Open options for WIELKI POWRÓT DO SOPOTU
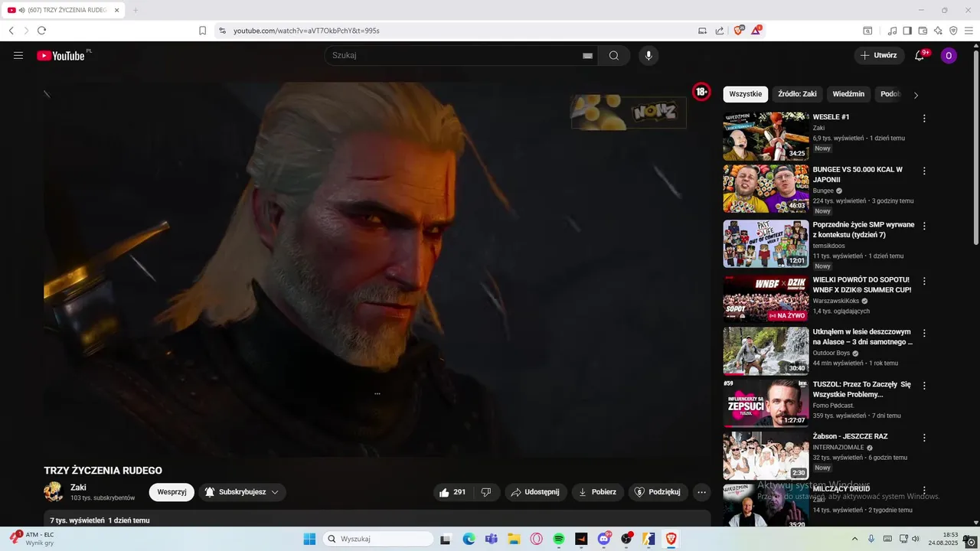Screen dimensions: 980x551 (x=924, y=282)
